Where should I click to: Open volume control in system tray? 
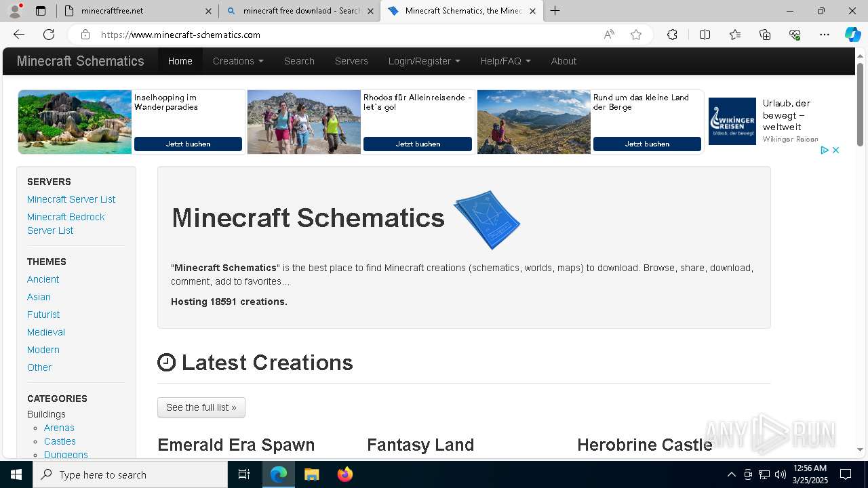click(x=781, y=474)
